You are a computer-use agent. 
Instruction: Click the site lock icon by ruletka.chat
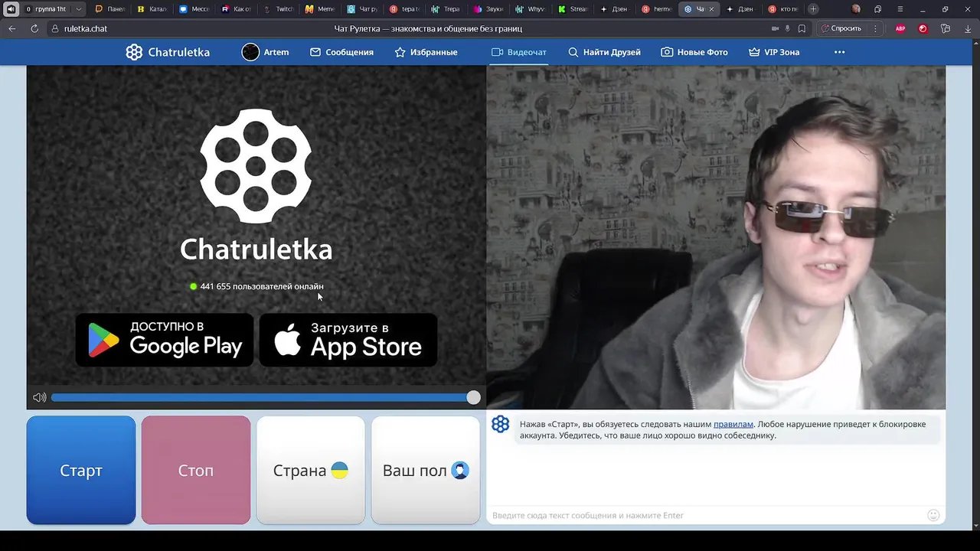pos(54,28)
